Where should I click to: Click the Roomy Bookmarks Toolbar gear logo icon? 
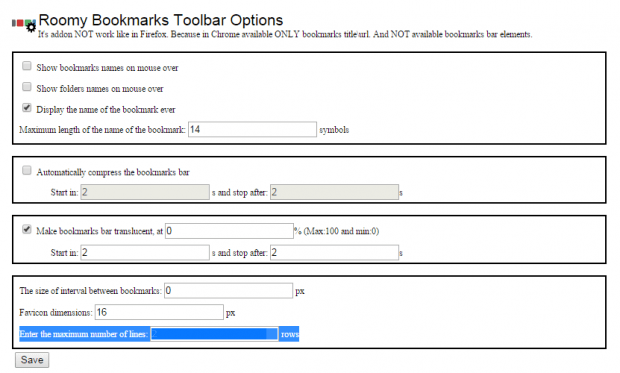click(24, 25)
